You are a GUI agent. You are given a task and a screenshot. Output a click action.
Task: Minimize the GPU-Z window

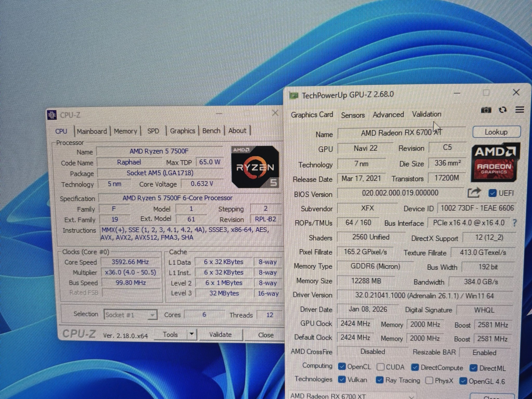[x=457, y=93]
